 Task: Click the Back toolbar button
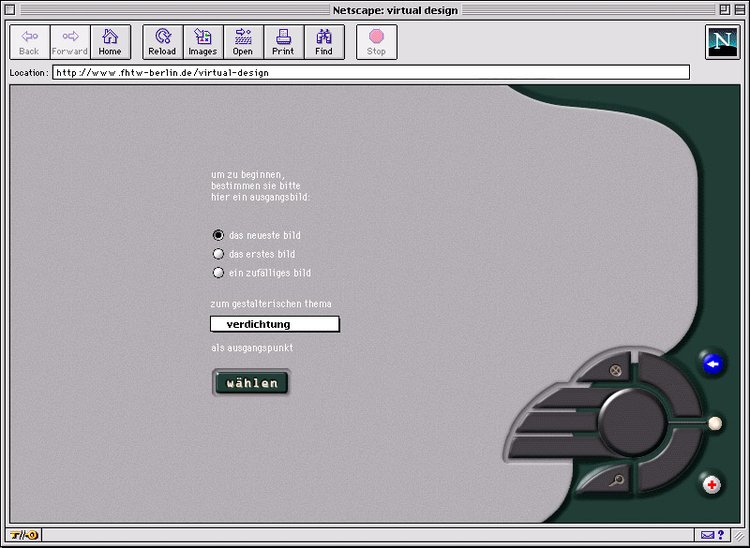click(30, 42)
